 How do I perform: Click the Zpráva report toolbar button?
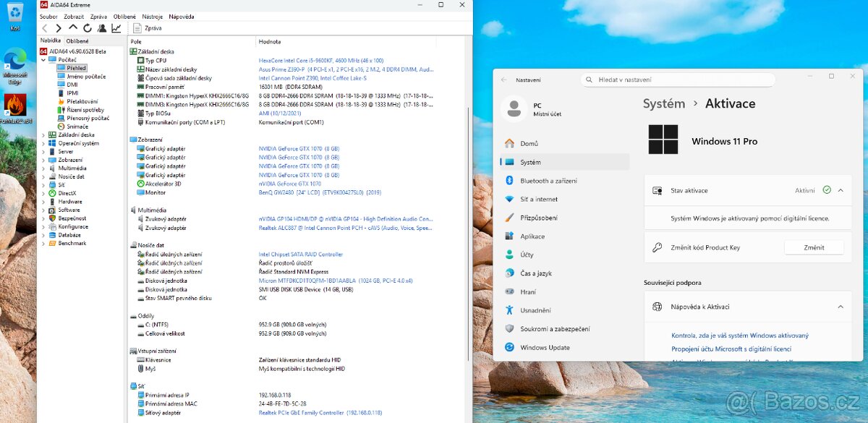point(148,28)
